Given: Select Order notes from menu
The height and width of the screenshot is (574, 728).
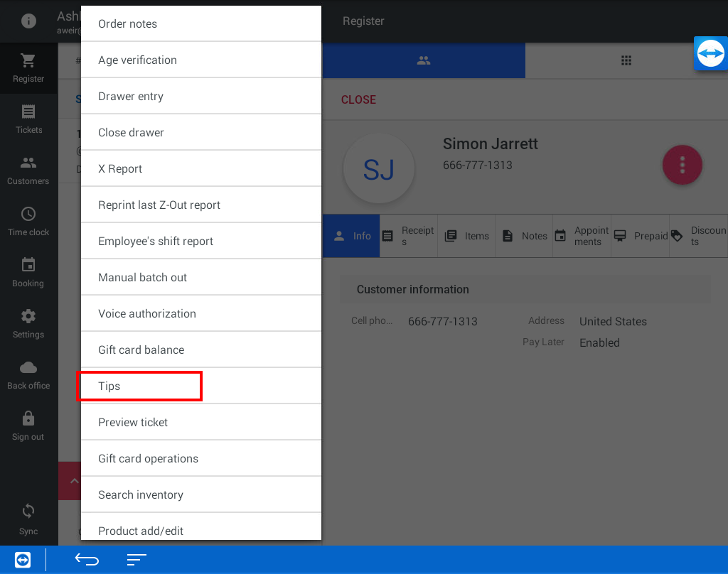Looking at the screenshot, I should coord(201,23).
